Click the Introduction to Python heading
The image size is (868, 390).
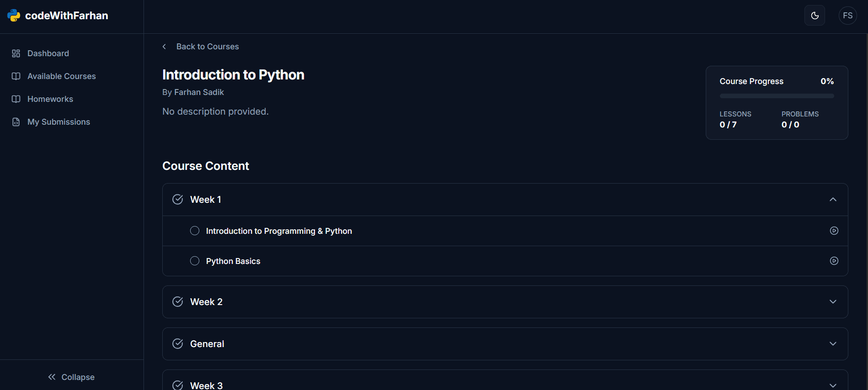233,75
